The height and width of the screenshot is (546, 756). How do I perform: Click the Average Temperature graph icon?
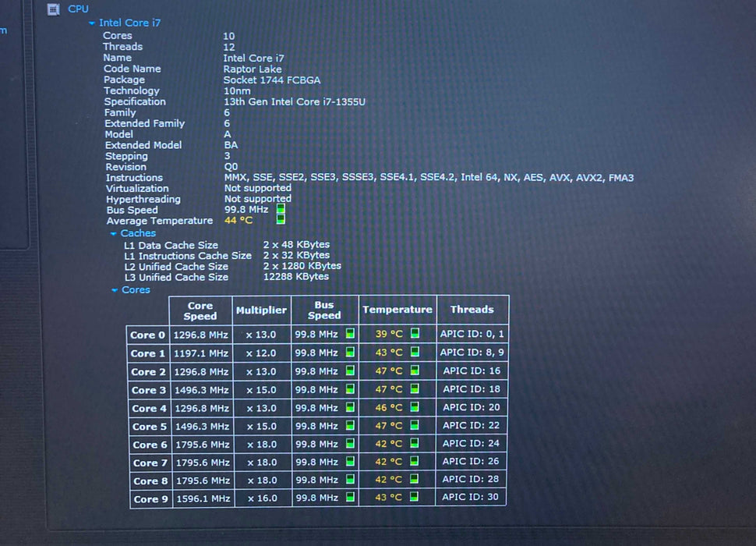click(281, 219)
